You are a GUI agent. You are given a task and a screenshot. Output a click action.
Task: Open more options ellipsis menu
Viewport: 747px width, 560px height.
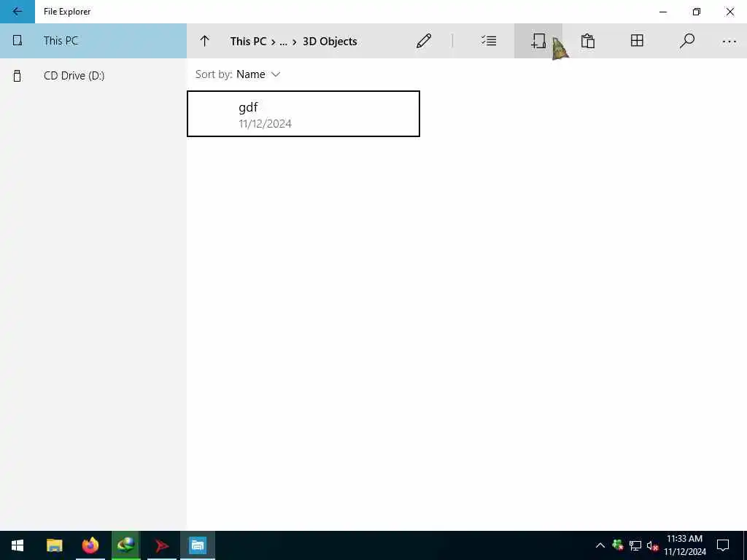729,42
